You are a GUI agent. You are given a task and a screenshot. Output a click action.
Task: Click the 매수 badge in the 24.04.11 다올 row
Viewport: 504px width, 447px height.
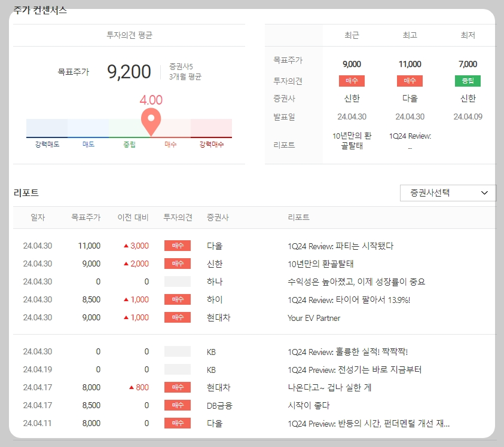[178, 423]
